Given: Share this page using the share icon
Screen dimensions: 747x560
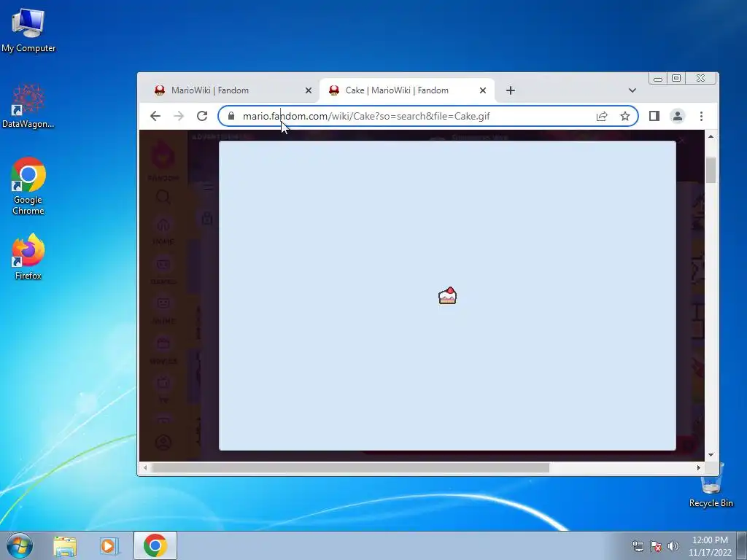Looking at the screenshot, I should click(602, 116).
